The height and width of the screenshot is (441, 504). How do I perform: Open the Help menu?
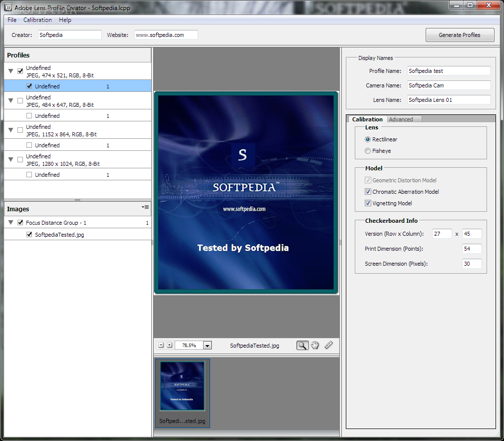click(x=65, y=20)
